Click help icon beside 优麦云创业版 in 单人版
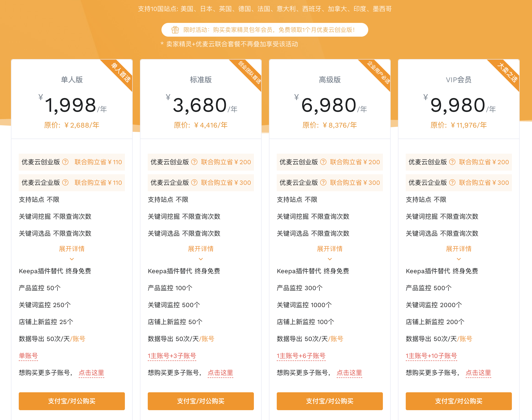 [x=65, y=162]
